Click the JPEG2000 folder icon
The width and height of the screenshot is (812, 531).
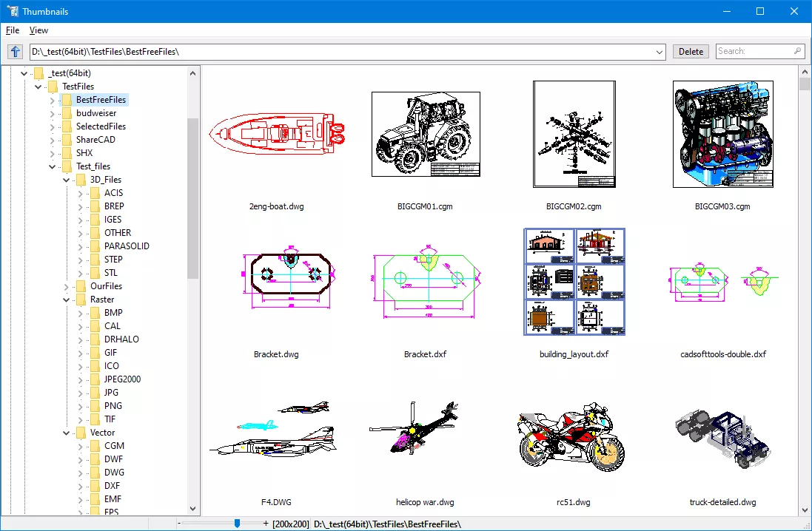(95, 379)
